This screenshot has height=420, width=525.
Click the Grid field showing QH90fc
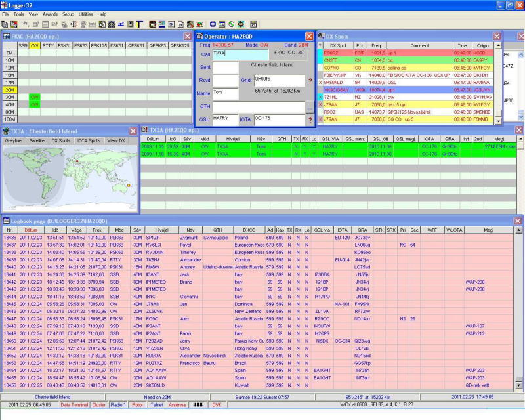[280, 80]
